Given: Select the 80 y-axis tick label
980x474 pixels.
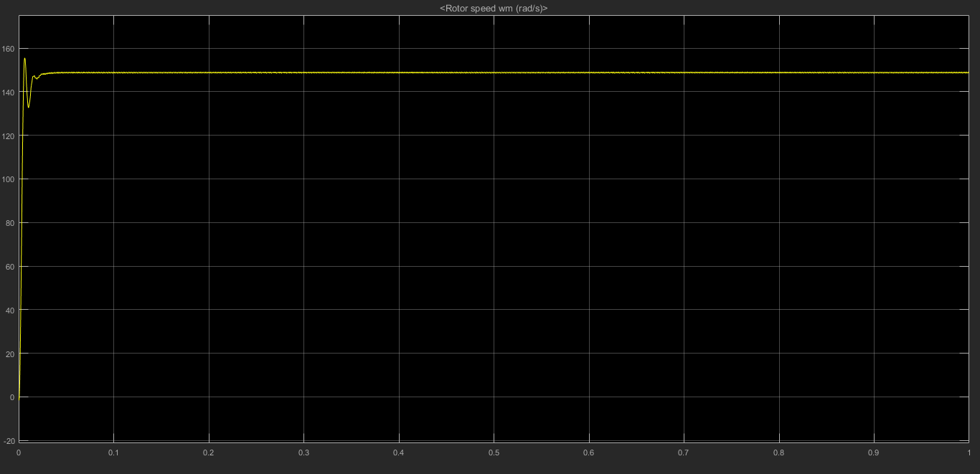Looking at the screenshot, I should click(x=10, y=223).
